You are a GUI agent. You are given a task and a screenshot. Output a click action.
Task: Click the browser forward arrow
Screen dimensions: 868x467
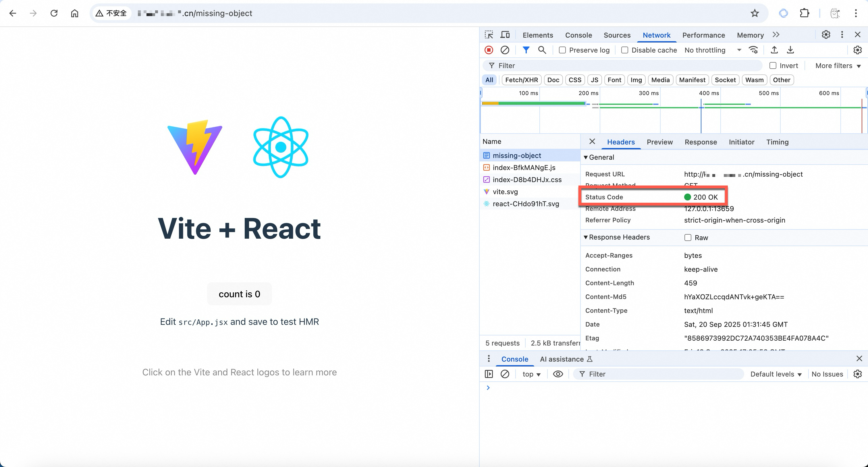point(33,13)
